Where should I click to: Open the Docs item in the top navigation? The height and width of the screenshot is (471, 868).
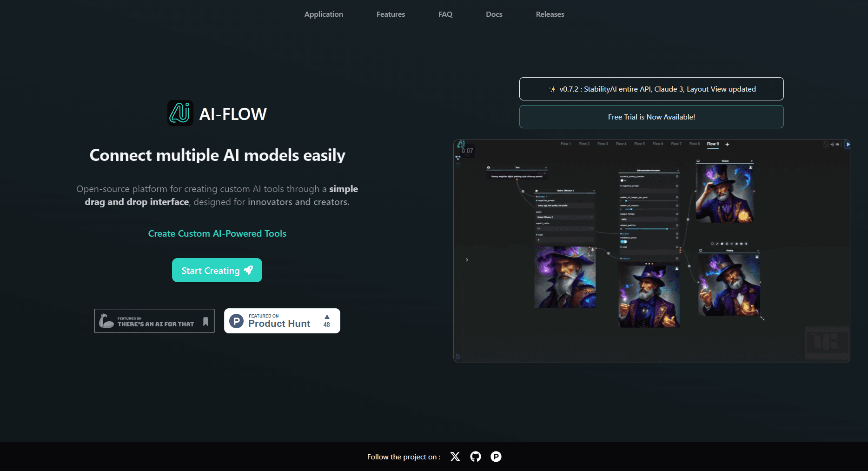coord(494,14)
